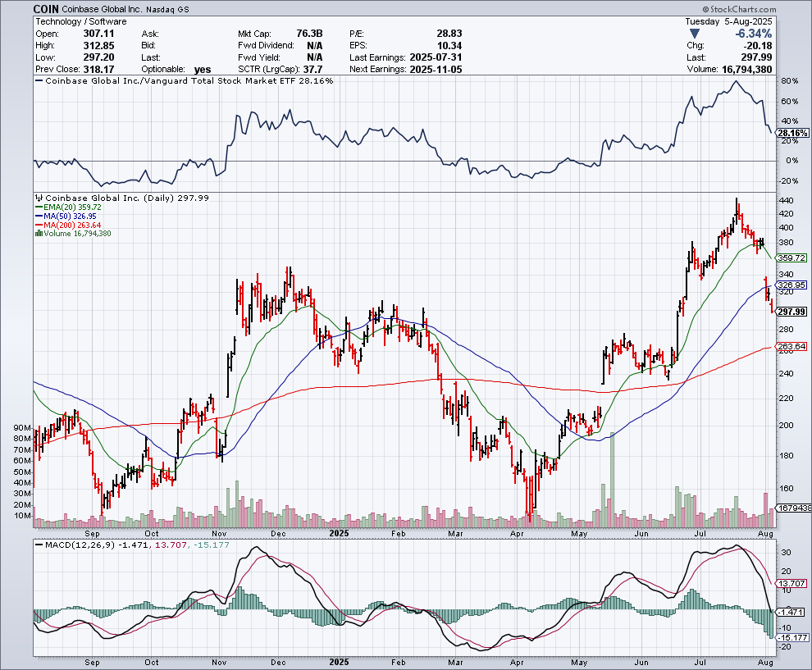
Task: Click the red line marker before MA(200)
Action: (39, 226)
